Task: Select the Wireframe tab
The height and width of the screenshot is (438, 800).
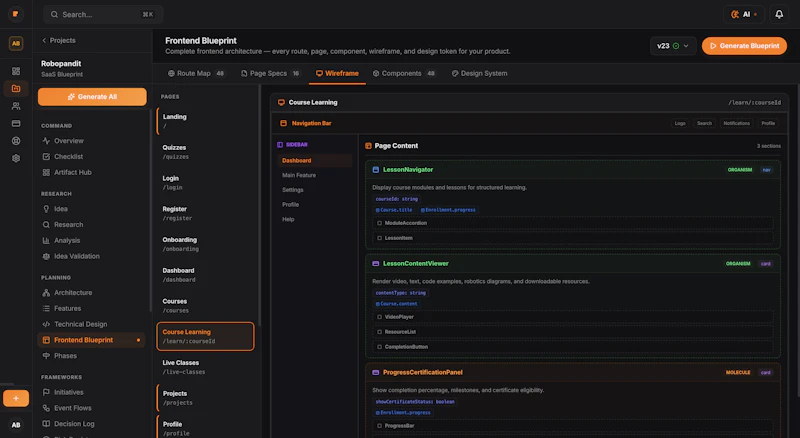Action: click(x=337, y=74)
